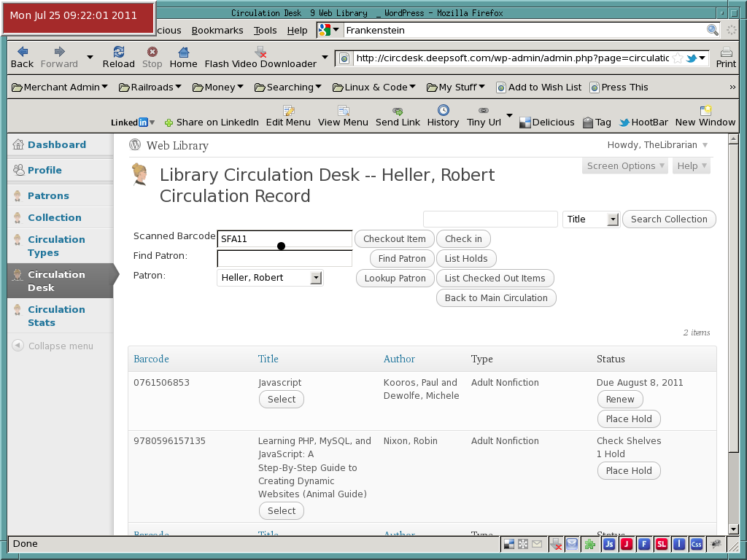Image resolution: width=747 pixels, height=560 pixels.
Task: Expand the Merchant Admin bookmarks folder
Action: [60, 87]
